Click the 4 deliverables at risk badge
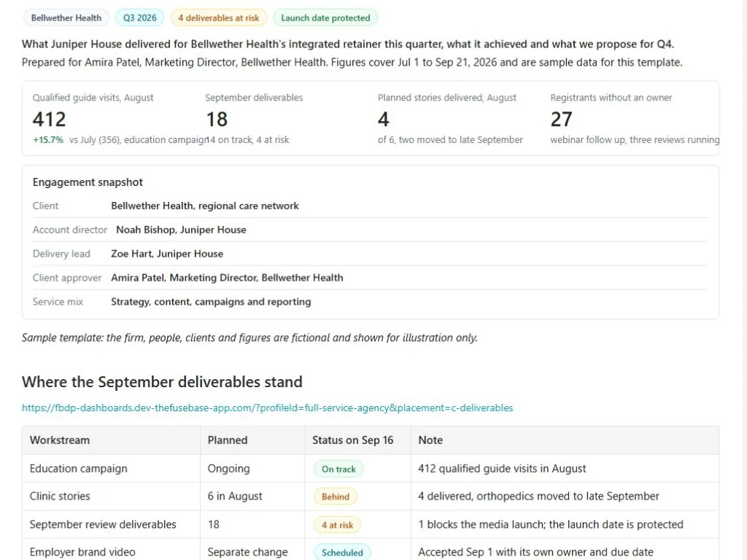The width and height of the screenshot is (747, 560). pyautogui.click(x=219, y=18)
